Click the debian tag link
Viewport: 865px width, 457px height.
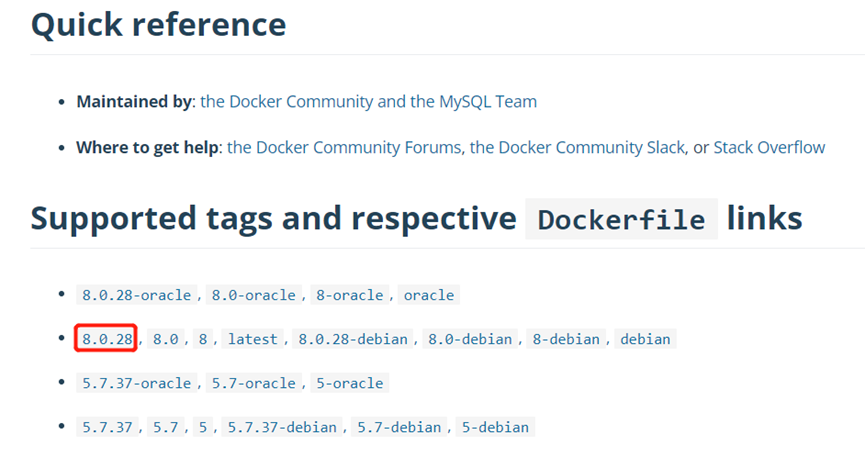[x=645, y=339]
